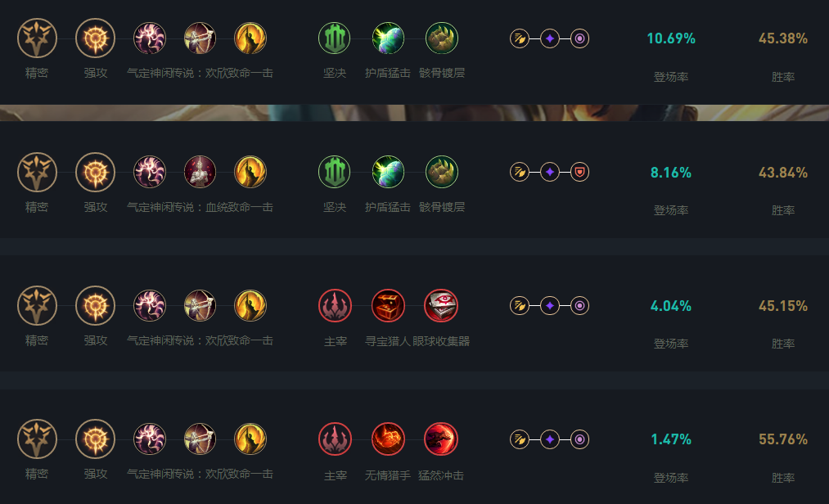Screen dimensions: 829x504
Task: Select the 强攻 keystone icon in the 8.16% row
Action: (95, 172)
